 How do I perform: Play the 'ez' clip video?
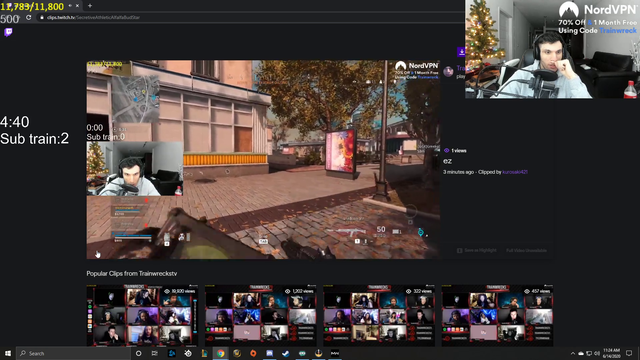pyautogui.click(x=263, y=160)
